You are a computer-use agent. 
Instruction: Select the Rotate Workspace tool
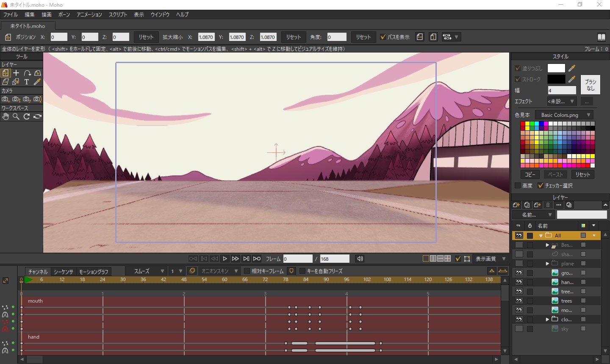(27, 116)
